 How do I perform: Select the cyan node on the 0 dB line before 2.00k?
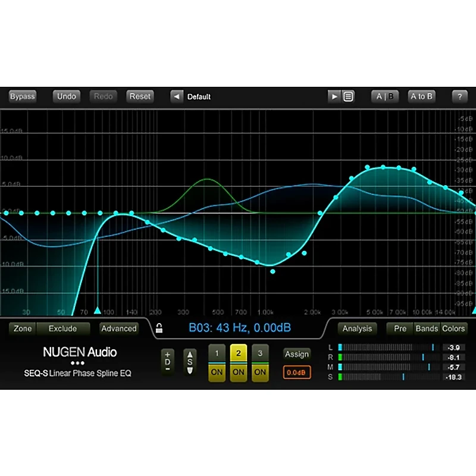point(320,214)
